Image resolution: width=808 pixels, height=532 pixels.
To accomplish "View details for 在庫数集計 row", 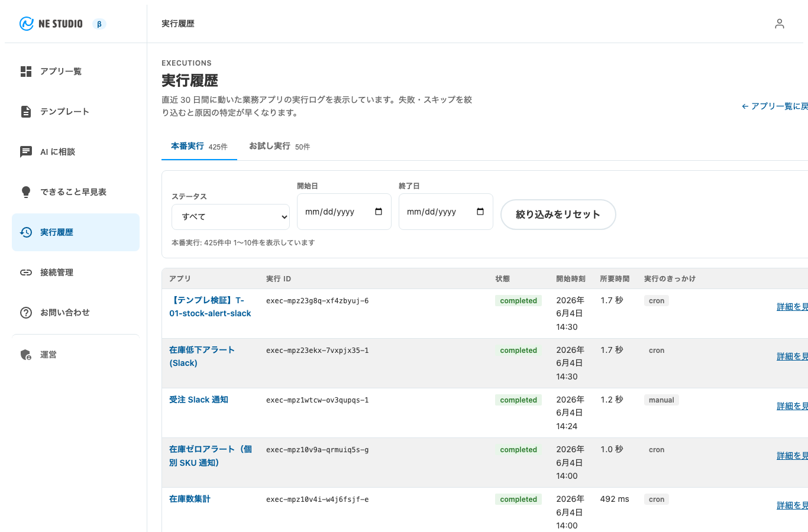I will tap(793, 505).
